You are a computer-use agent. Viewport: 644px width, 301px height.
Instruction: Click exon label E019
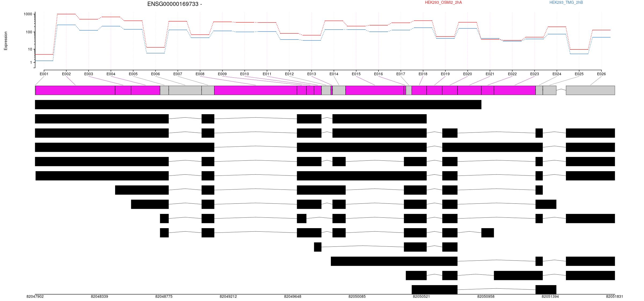click(x=445, y=74)
